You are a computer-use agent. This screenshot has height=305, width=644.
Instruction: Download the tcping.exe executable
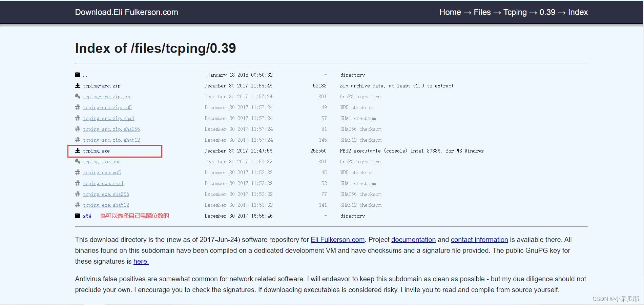(96, 151)
